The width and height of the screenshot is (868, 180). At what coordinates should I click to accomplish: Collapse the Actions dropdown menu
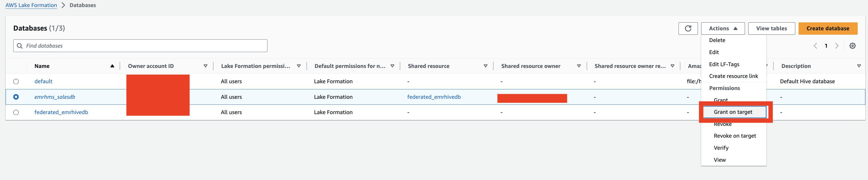tap(723, 29)
